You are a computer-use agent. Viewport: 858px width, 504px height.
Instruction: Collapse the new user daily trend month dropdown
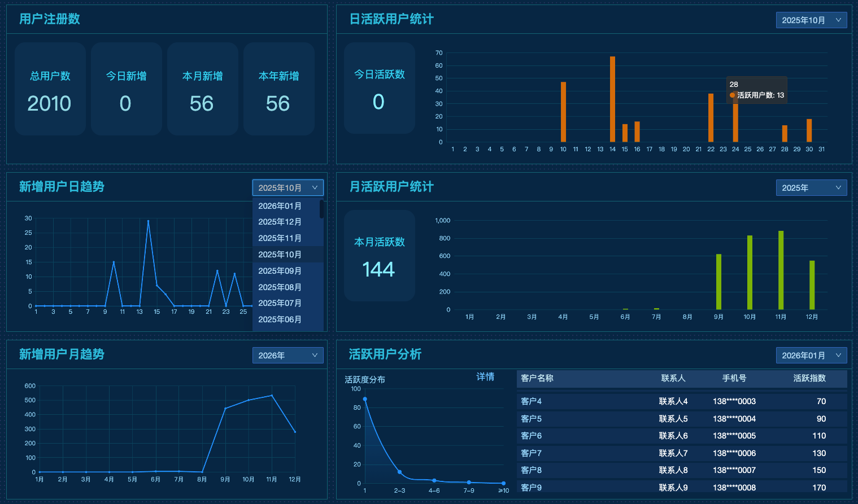pyautogui.click(x=288, y=188)
